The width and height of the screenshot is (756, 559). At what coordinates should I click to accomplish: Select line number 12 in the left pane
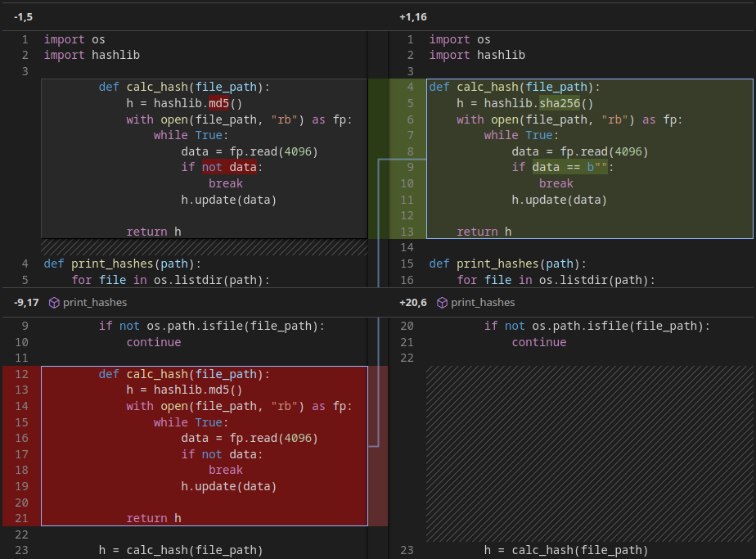pos(22,374)
